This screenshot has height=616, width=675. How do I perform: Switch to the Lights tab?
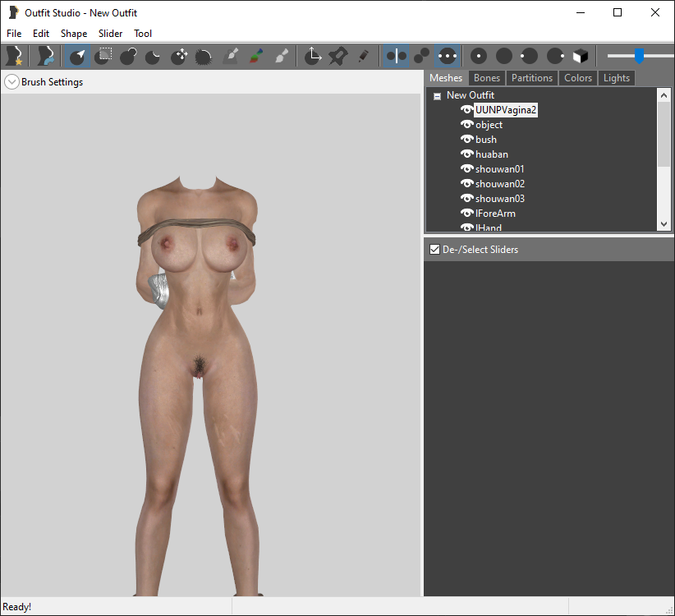point(617,78)
